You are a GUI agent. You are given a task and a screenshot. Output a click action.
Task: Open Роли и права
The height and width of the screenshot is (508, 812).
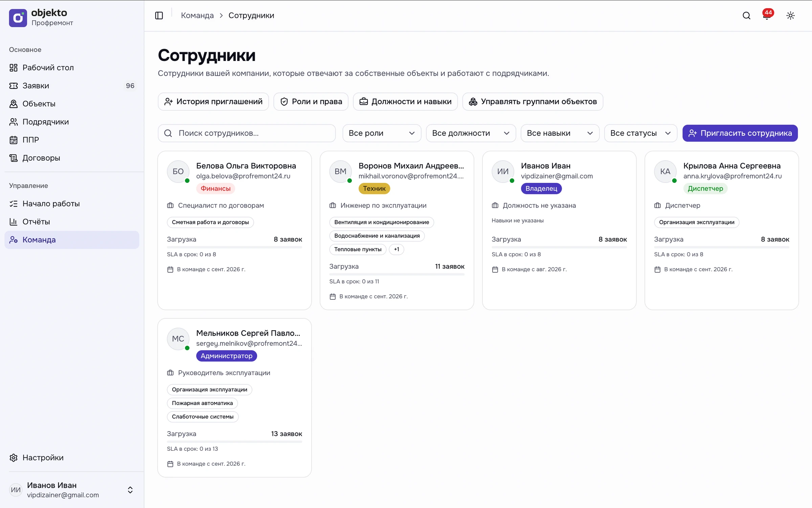tap(311, 102)
